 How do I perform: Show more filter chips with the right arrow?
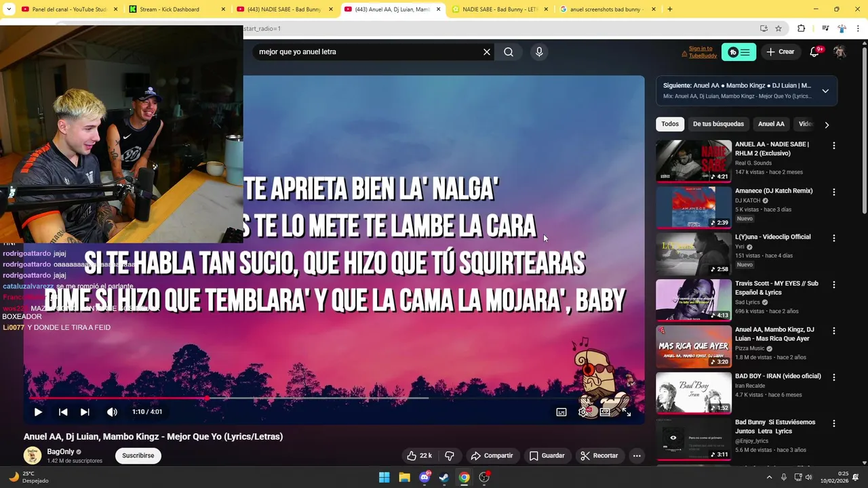pos(827,125)
